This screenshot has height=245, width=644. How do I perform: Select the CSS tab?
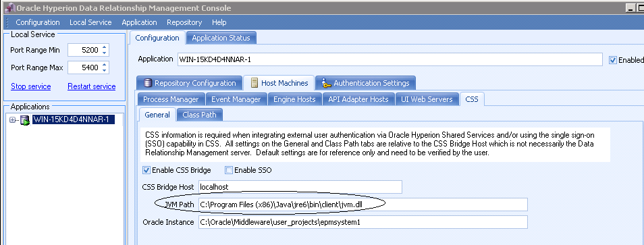[x=472, y=99]
